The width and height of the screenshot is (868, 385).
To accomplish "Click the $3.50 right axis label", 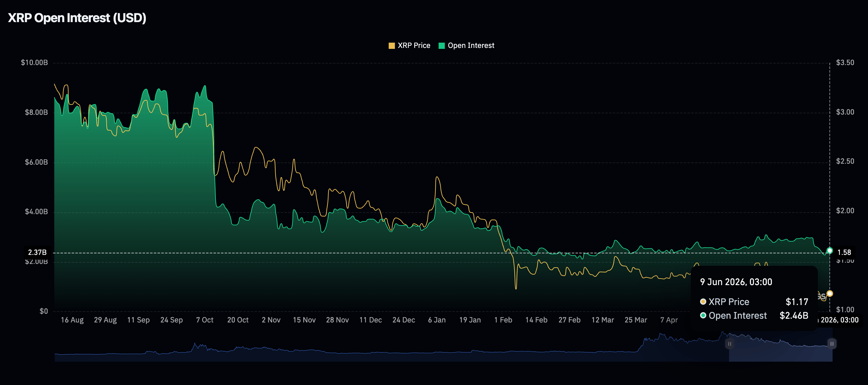I will point(845,63).
